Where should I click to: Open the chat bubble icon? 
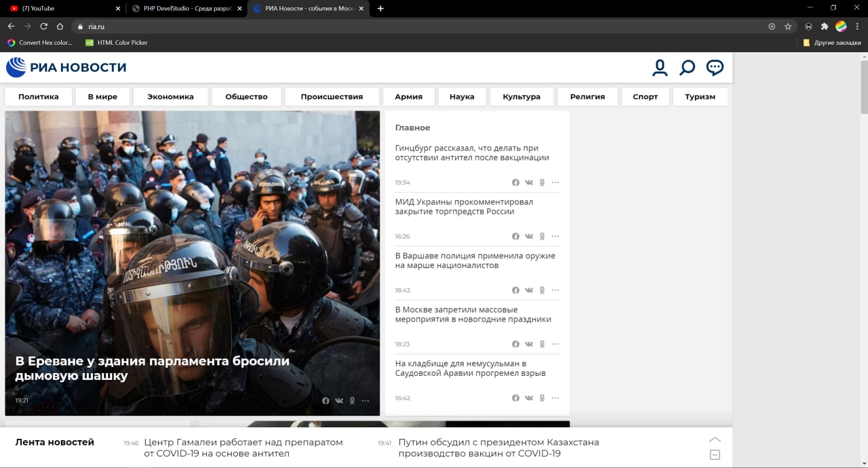click(x=715, y=68)
